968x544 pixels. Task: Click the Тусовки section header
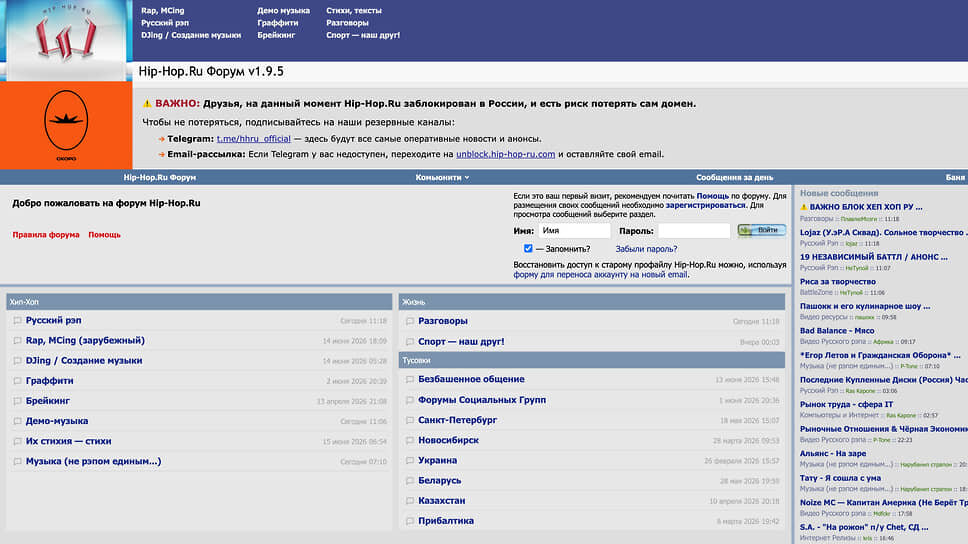[591, 360]
